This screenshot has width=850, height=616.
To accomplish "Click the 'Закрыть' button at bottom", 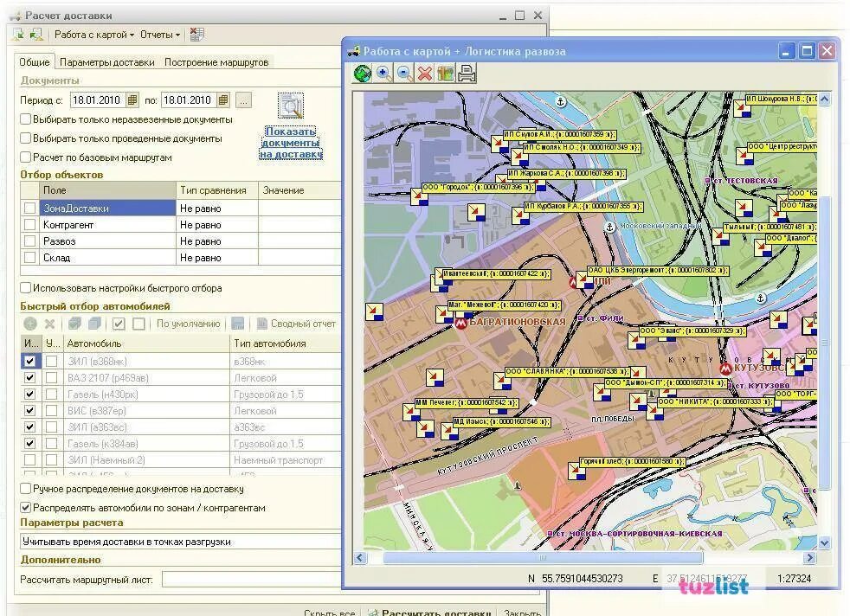I will tap(523, 613).
